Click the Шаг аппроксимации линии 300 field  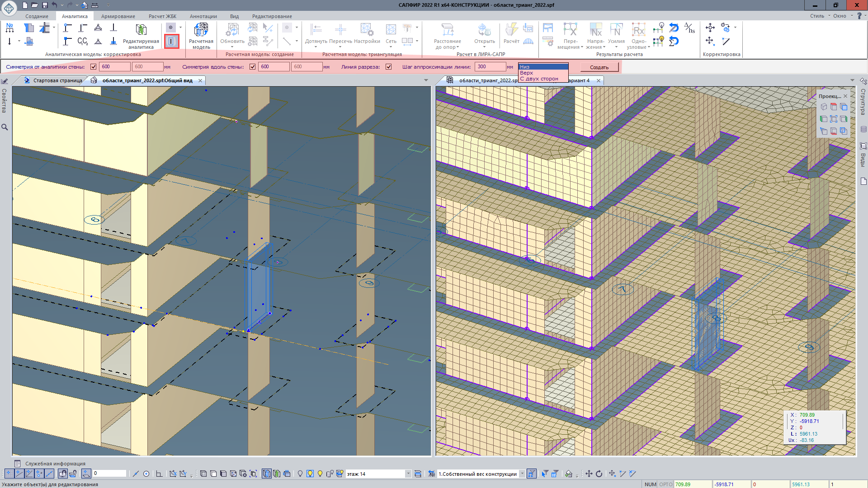pyautogui.click(x=490, y=67)
